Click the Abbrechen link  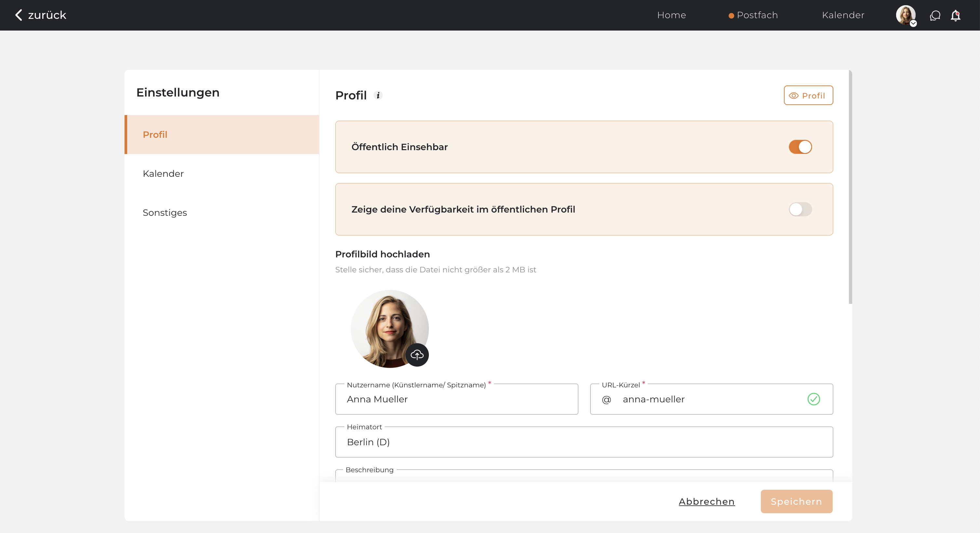(707, 501)
